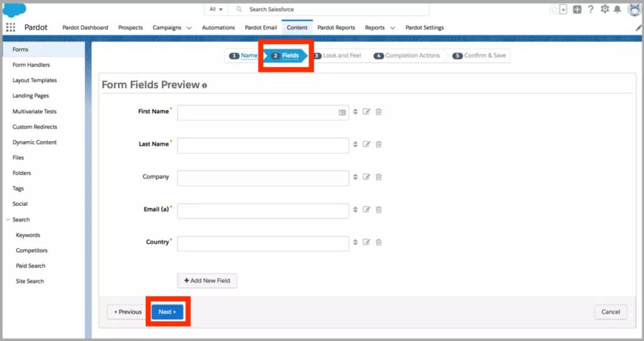
Task: Reorder the Country field handle
Action: 355,242
